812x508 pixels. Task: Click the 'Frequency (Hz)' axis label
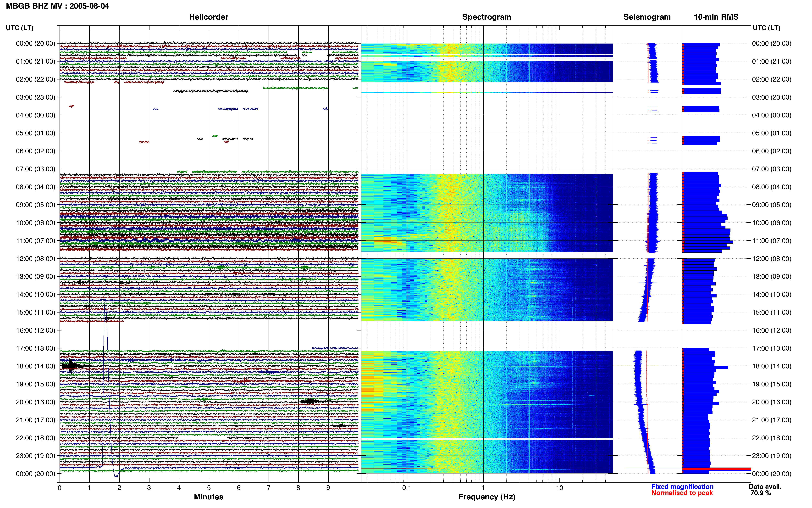(x=487, y=497)
